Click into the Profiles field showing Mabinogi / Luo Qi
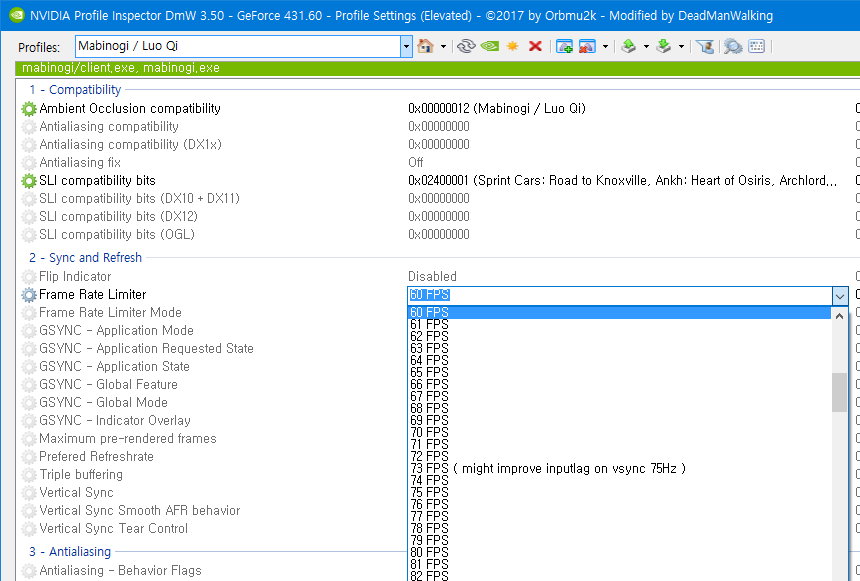The image size is (860, 581). (237, 46)
